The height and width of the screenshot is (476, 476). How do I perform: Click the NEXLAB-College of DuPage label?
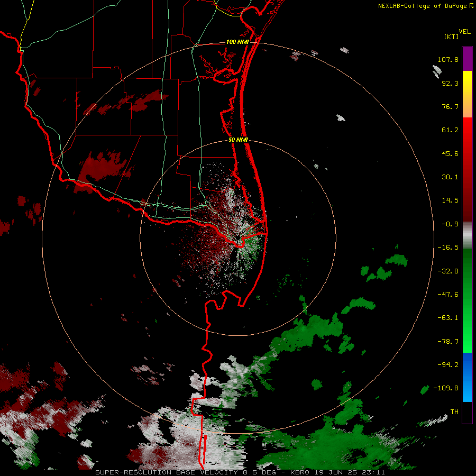point(425,6)
